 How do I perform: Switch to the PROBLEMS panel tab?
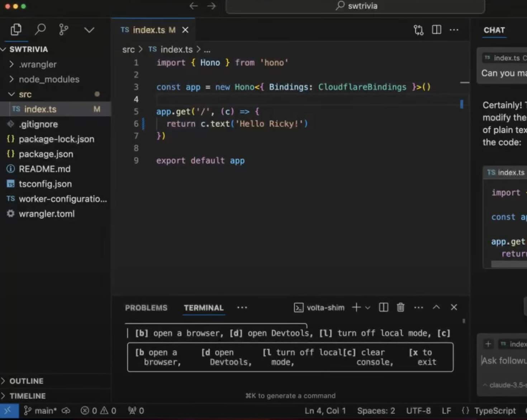(146, 308)
